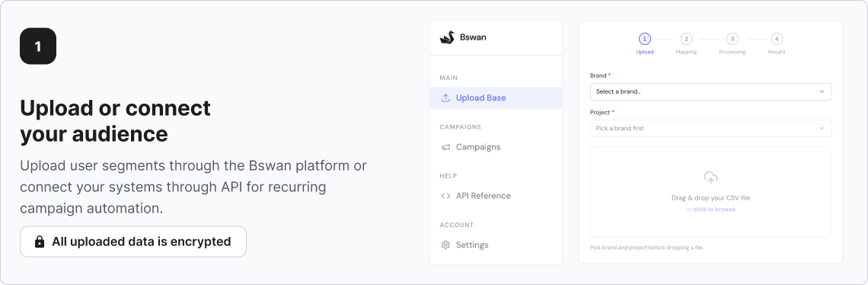This screenshot has height=285, width=868.
Task: Expand the Project dropdown chevron arrow
Action: 822,128
